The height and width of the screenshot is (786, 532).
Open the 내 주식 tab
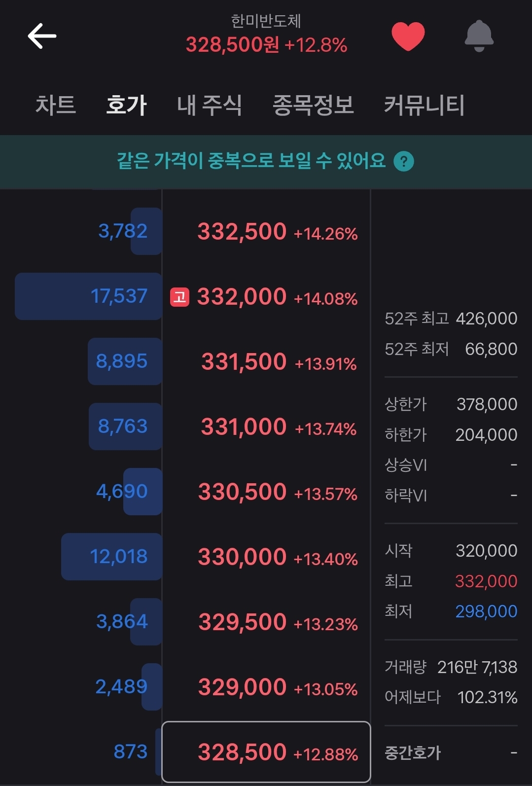(210, 105)
